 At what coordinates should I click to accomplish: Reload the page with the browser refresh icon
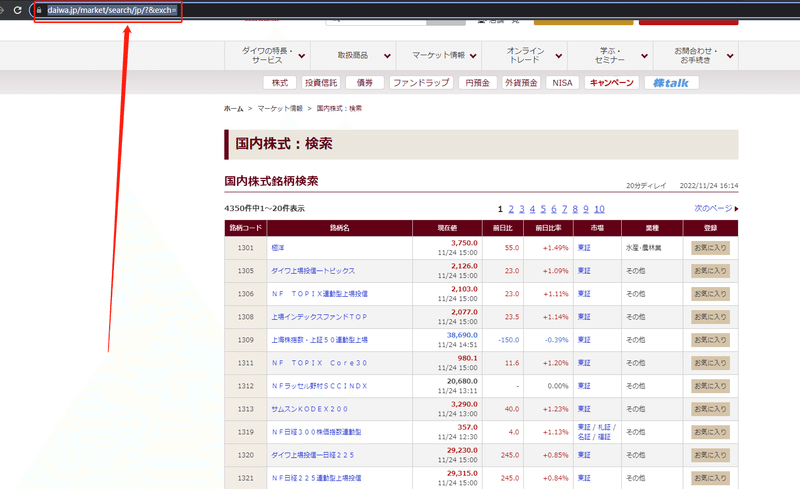[x=17, y=10]
